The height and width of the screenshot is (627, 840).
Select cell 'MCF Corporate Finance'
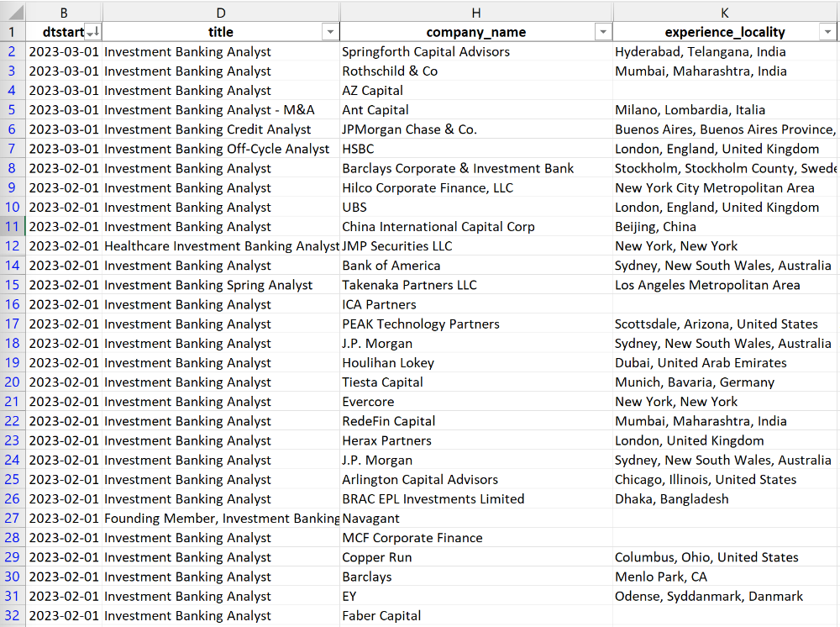475,538
